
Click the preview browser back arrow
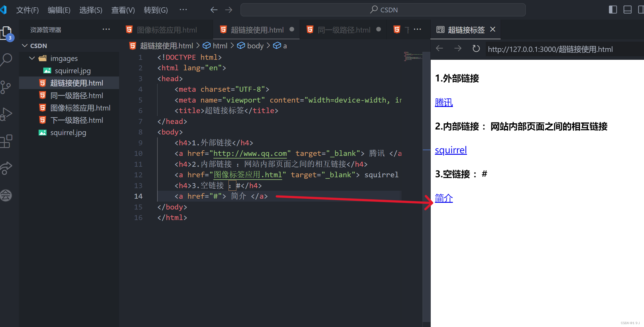(439, 49)
